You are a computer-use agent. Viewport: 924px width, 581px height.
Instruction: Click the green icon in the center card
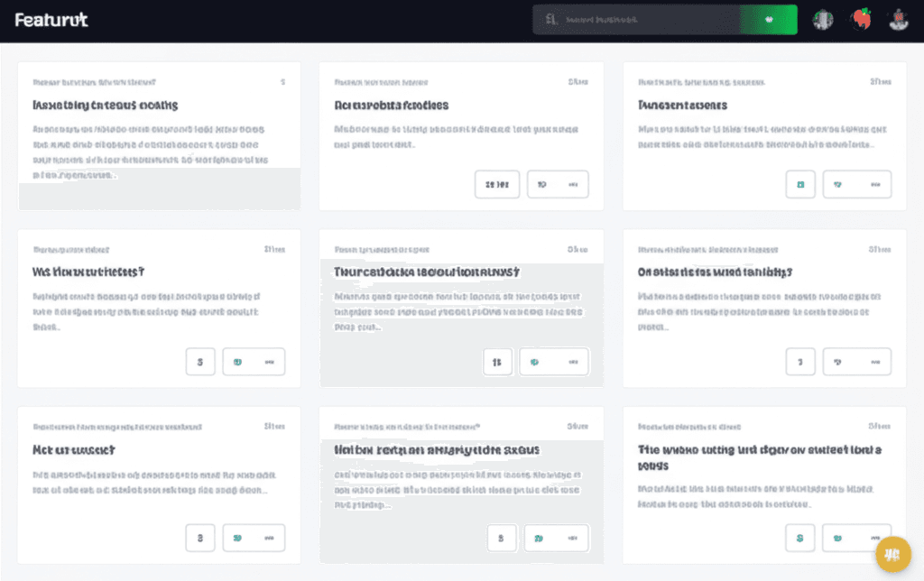[534, 362]
